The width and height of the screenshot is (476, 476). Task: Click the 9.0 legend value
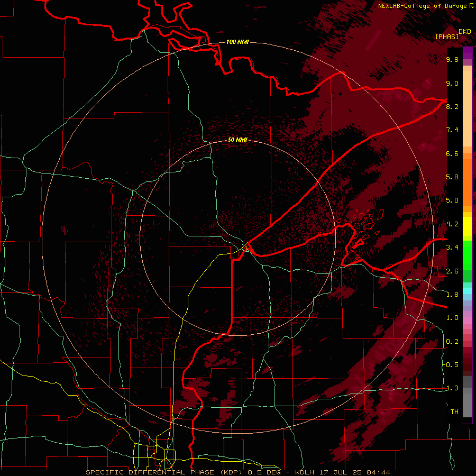[x=452, y=83]
